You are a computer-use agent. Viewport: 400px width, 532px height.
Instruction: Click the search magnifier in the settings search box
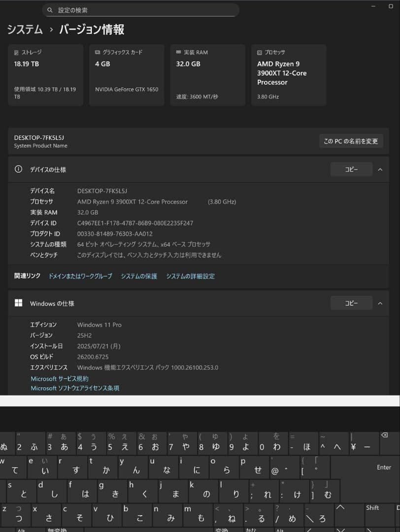[50, 10]
